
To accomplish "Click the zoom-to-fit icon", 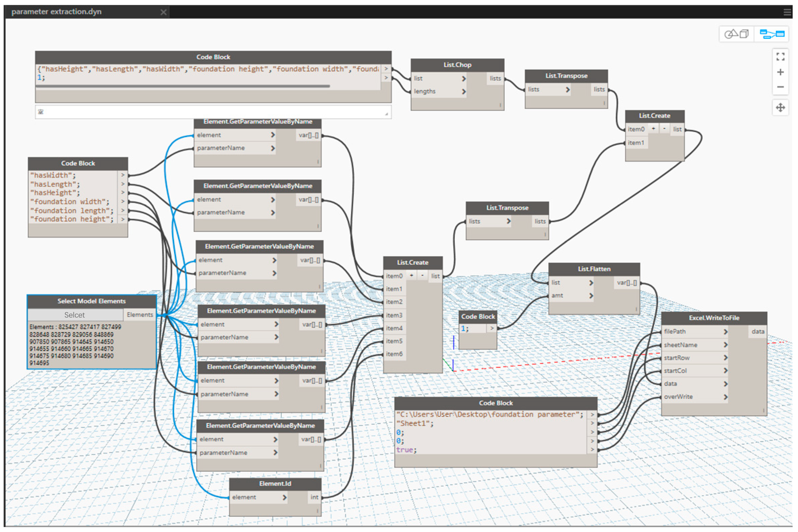I will click(780, 57).
